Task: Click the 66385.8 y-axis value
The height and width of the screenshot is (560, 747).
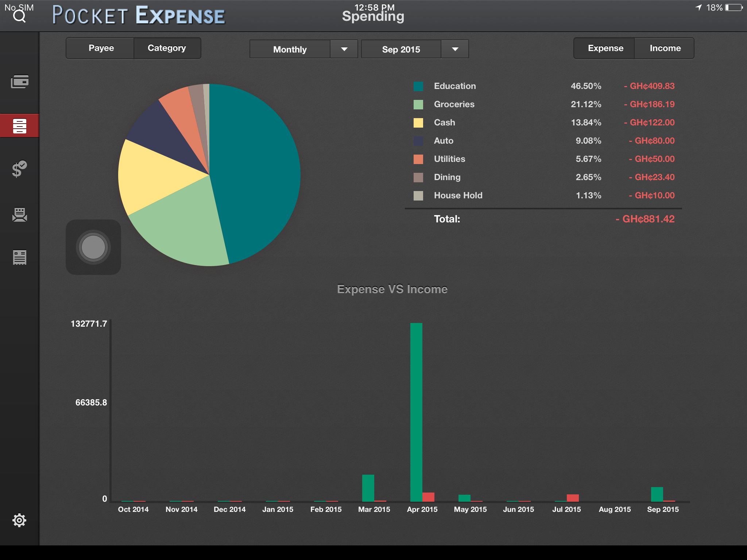Action: click(91, 402)
